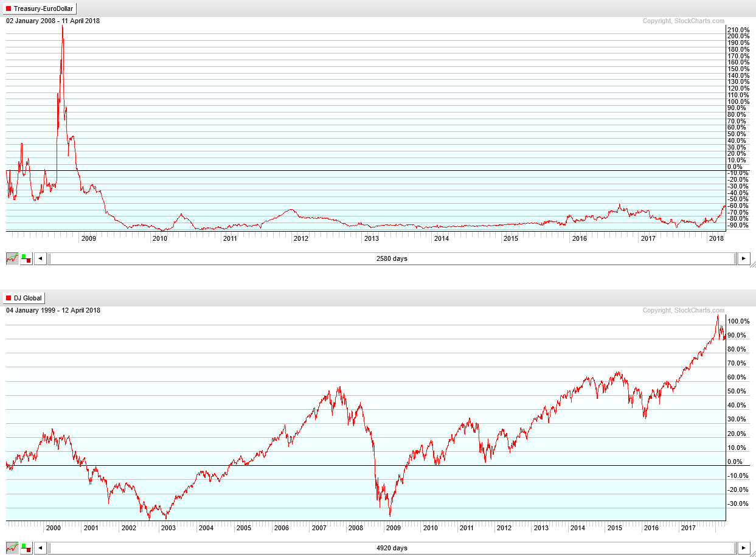Select line chart mode on Treasury-EuroDollar chart
Screen dimensions: 756x557
(x=12, y=258)
